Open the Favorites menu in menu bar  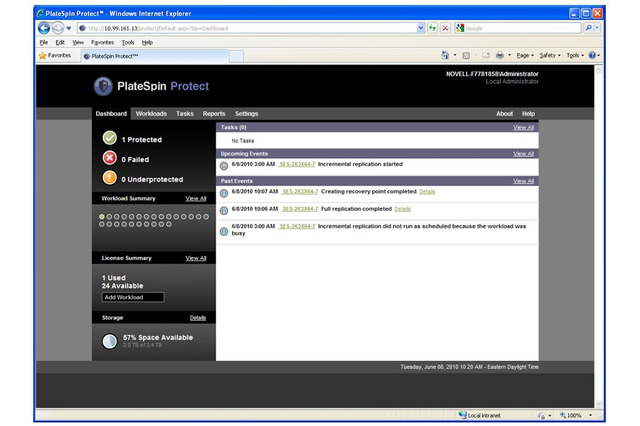tap(102, 43)
